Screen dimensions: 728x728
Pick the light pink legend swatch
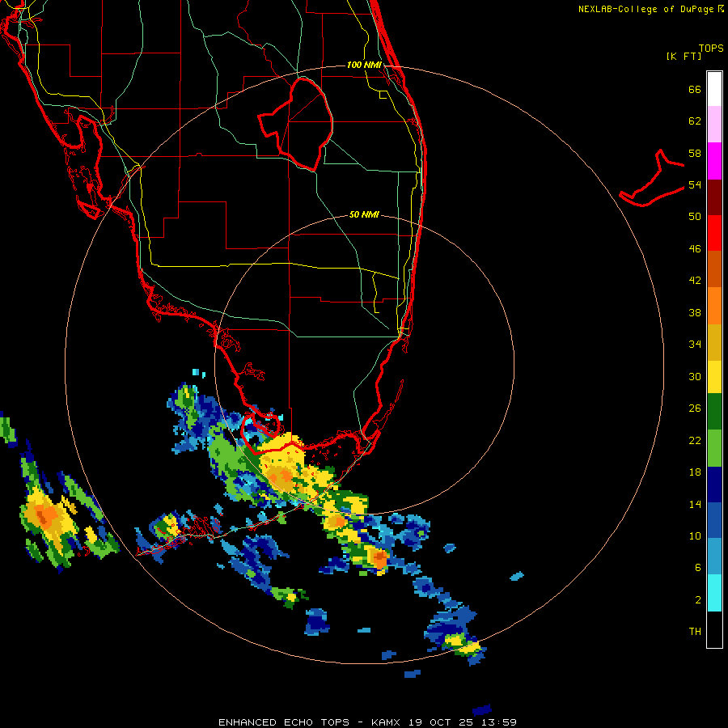pos(714,124)
